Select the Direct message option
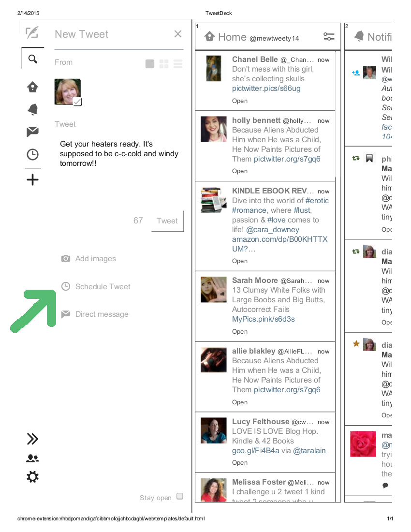 point(95,314)
